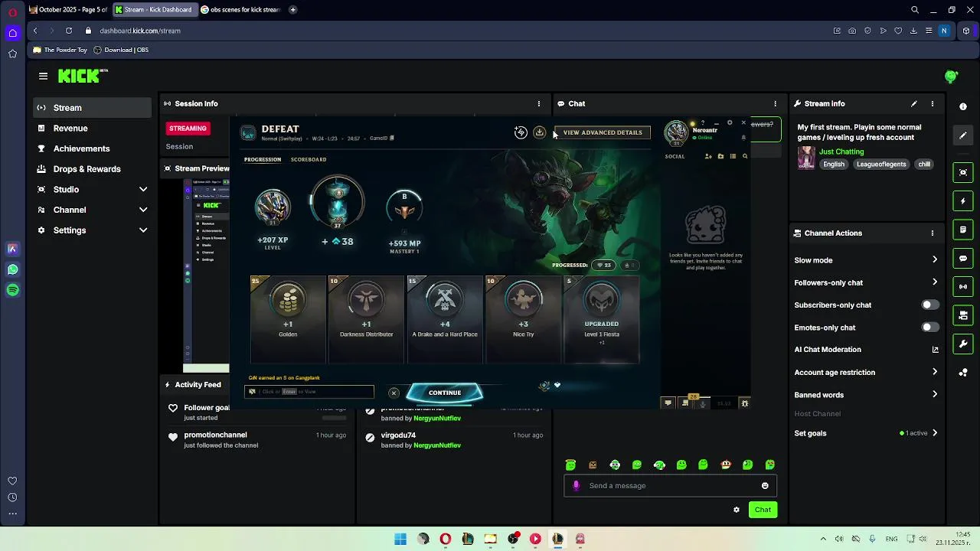The height and width of the screenshot is (551, 980).
Task: Click the download replay icon in game client
Action: pyautogui.click(x=539, y=132)
